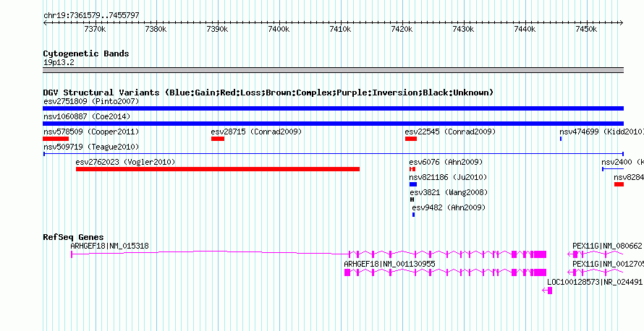Click the LOC100128573 gene arrow glyph

pyautogui.click(x=547, y=291)
